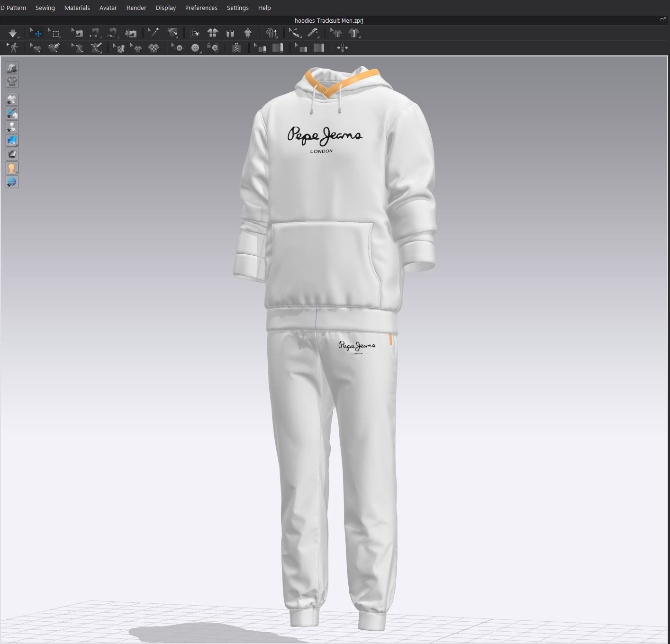Select the Edit Sewing tool
Viewport: 670px width, 644px height.
click(x=78, y=33)
